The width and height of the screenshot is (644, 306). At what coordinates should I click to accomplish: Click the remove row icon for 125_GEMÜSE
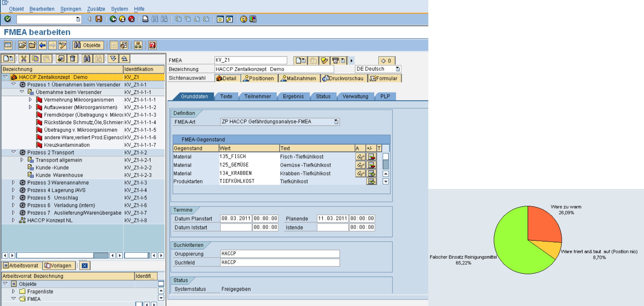point(371,165)
